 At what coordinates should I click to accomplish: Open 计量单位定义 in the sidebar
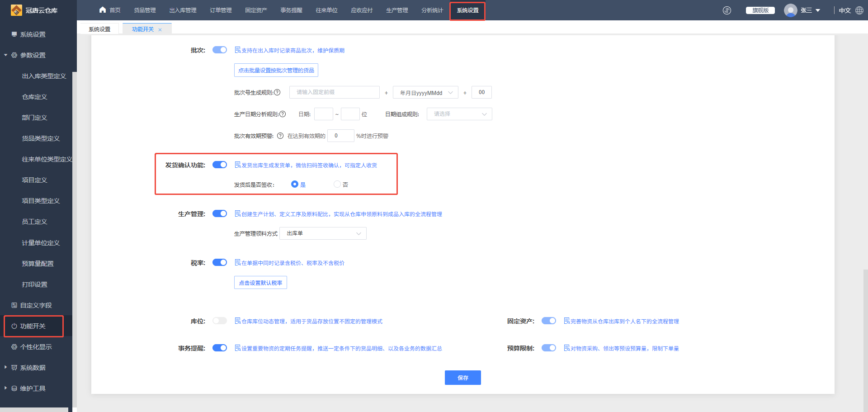41,243
